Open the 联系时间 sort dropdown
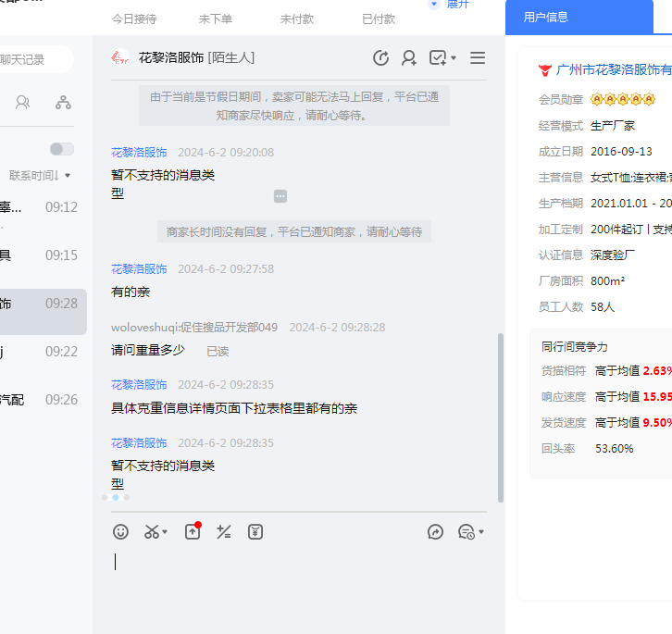This screenshot has height=634, width=672. tap(41, 175)
